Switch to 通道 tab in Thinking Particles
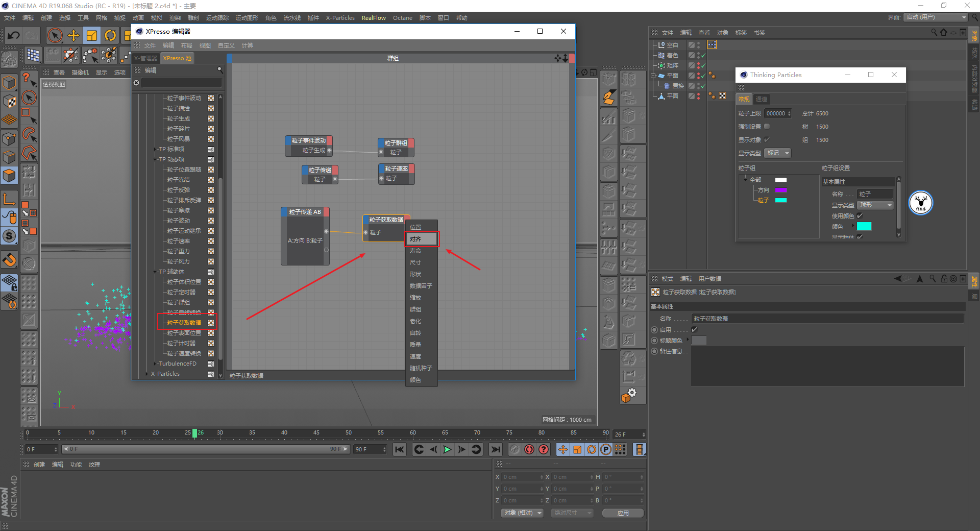 pyautogui.click(x=762, y=99)
